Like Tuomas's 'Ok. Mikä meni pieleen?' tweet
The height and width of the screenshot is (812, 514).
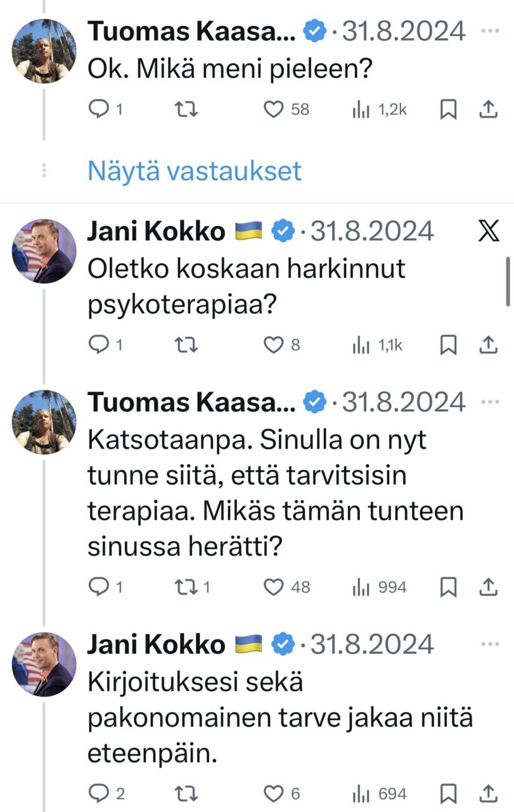coord(273,110)
